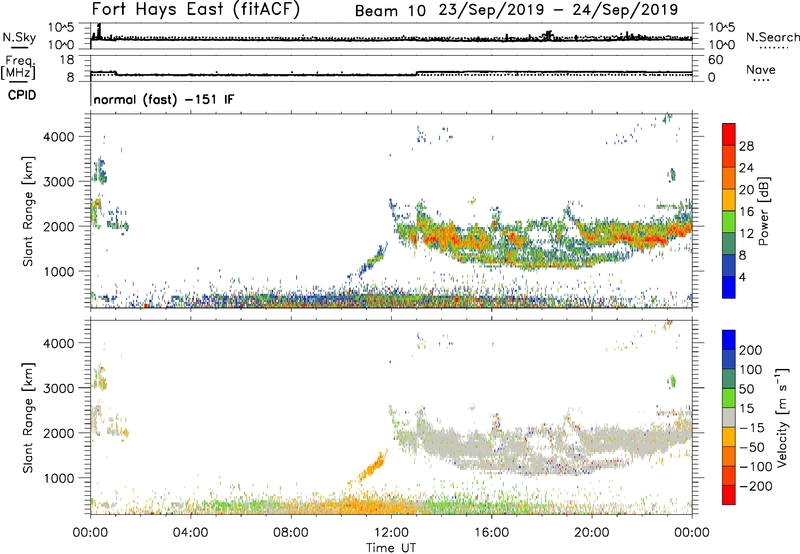Image resolution: width=800 pixels, height=554 pixels.
Task: Click the 'Fort Hays East (fitACF)' title
Action: coord(196,10)
